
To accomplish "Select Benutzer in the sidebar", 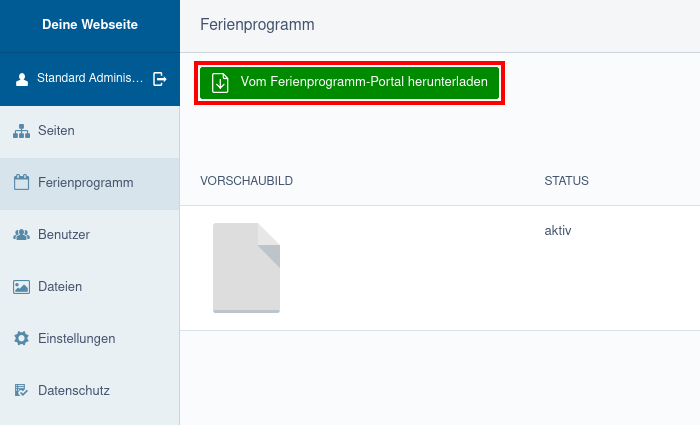I will click(x=90, y=234).
